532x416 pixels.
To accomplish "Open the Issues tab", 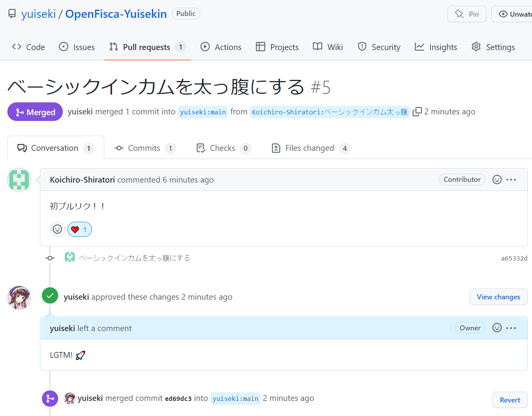I will coord(77,47).
